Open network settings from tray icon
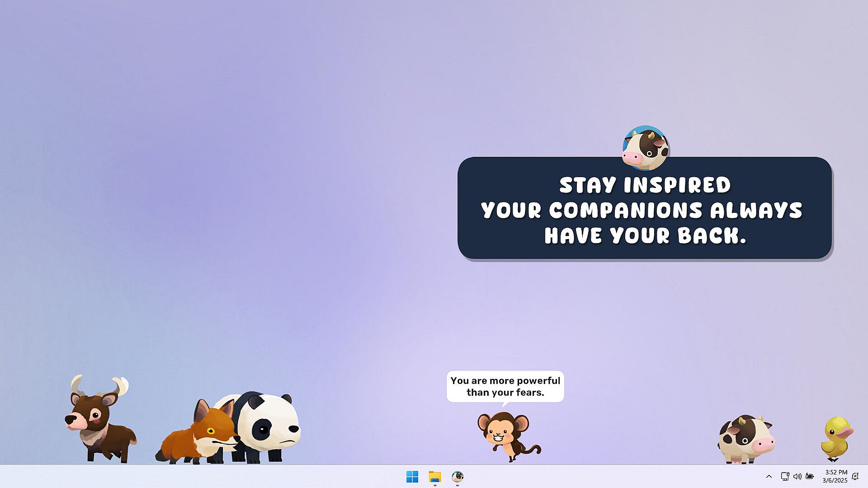868x488 pixels. 785,476
